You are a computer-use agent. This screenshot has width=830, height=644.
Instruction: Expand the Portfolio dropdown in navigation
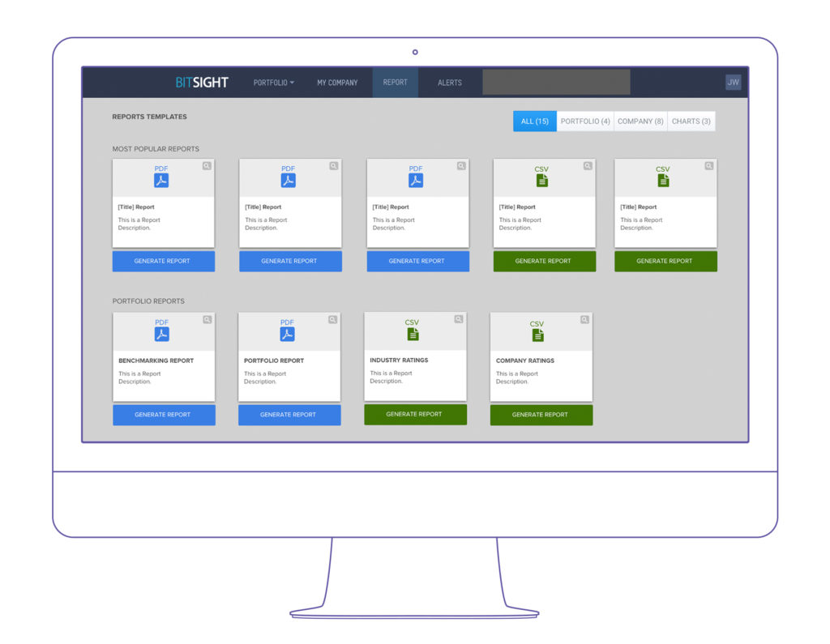[273, 83]
